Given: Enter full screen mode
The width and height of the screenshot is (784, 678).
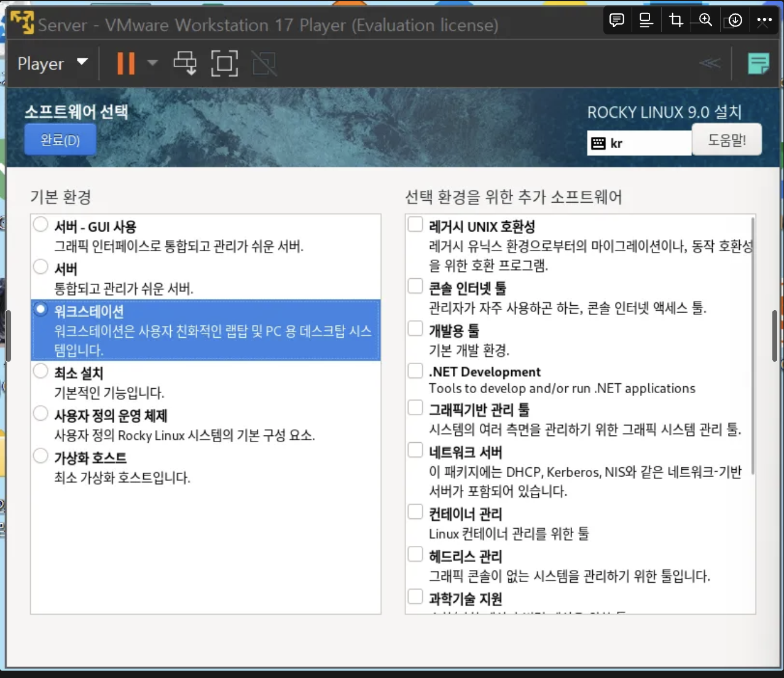Looking at the screenshot, I should [224, 63].
